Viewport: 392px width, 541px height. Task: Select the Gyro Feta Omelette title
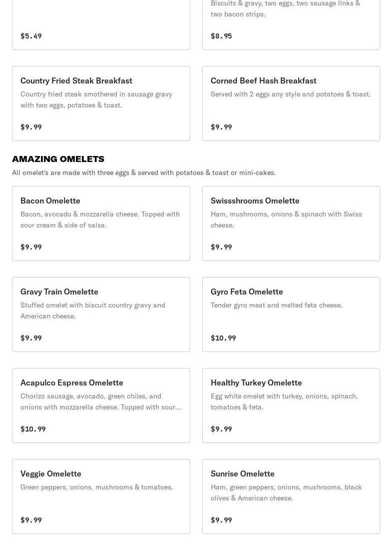(x=247, y=291)
